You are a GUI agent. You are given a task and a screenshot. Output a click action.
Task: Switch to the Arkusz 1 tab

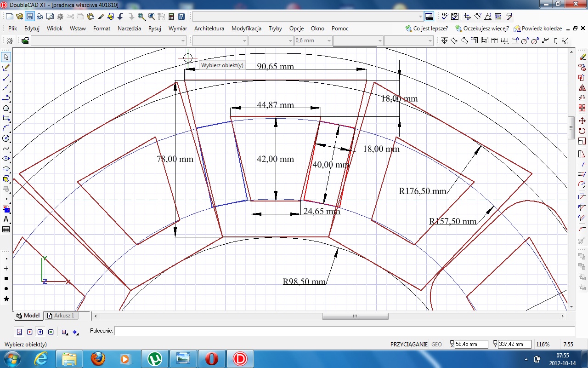point(63,316)
